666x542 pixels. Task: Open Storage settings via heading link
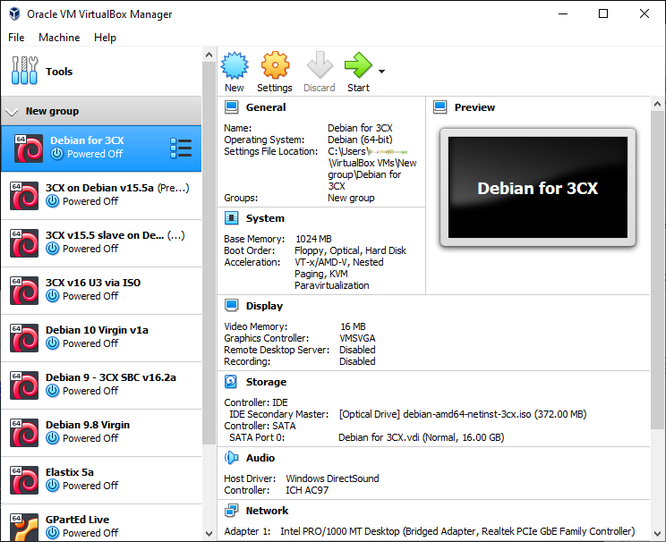pos(266,382)
